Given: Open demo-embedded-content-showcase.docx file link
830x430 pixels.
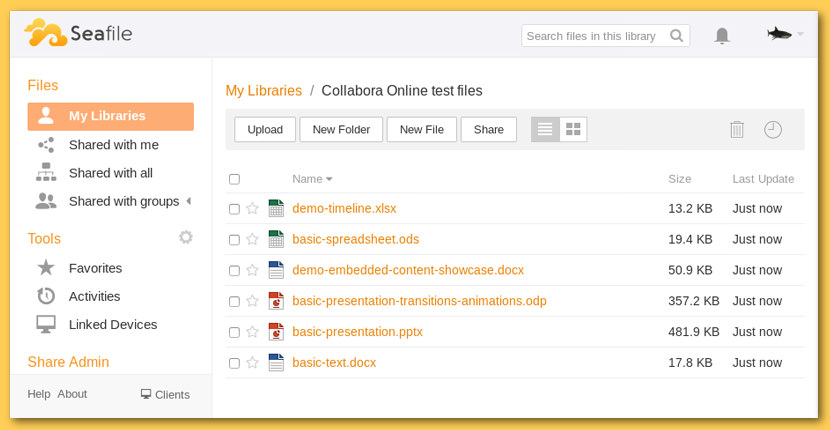Looking at the screenshot, I should (x=408, y=270).
